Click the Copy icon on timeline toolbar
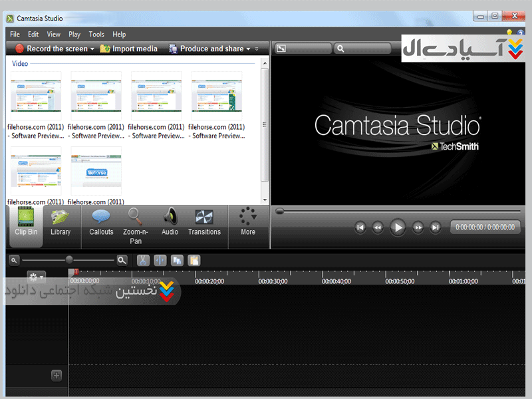 click(x=177, y=261)
